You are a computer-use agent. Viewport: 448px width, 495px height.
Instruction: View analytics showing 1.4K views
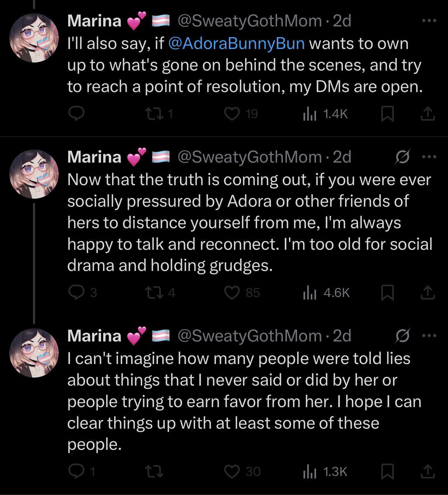pos(325,114)
